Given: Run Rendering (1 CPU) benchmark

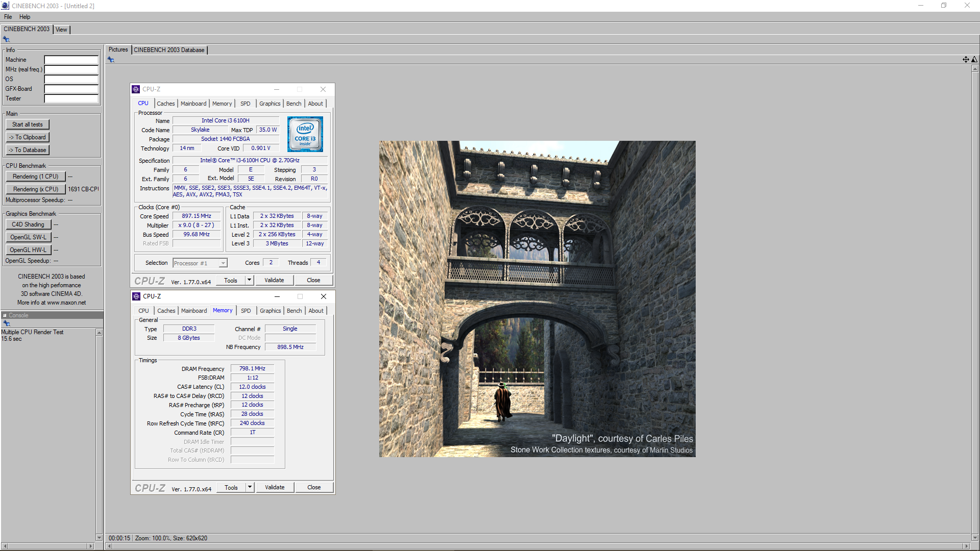Looking at the screenshot, I should click(36, 177).
